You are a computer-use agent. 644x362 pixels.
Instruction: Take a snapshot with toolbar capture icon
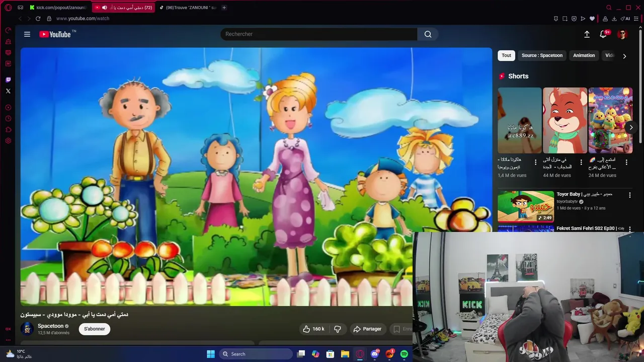click(565, 19)
